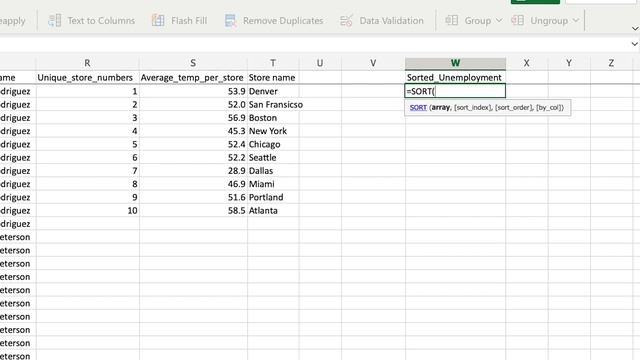Click the [sort_order] argument in tooltip
The image size is (640, 360).
[514, 107]
